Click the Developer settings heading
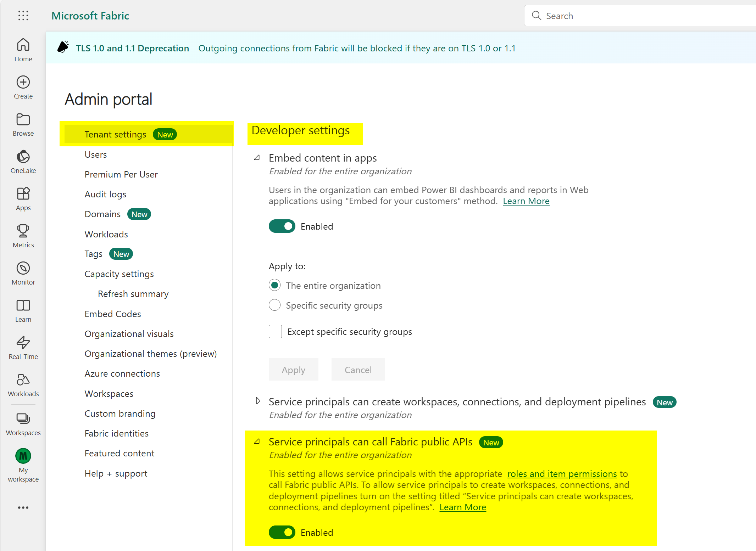This screenshot has height=551, width=756. [301, 130]
